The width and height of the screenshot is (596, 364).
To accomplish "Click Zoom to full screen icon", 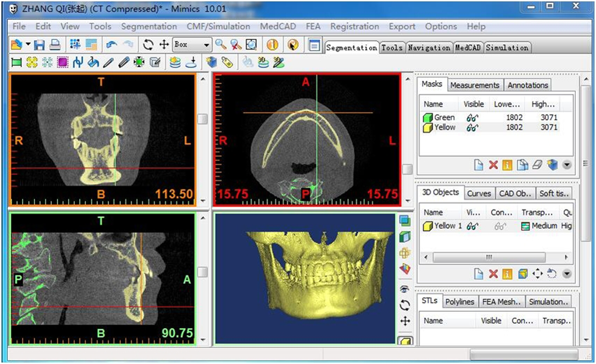I will click(251, 45).
